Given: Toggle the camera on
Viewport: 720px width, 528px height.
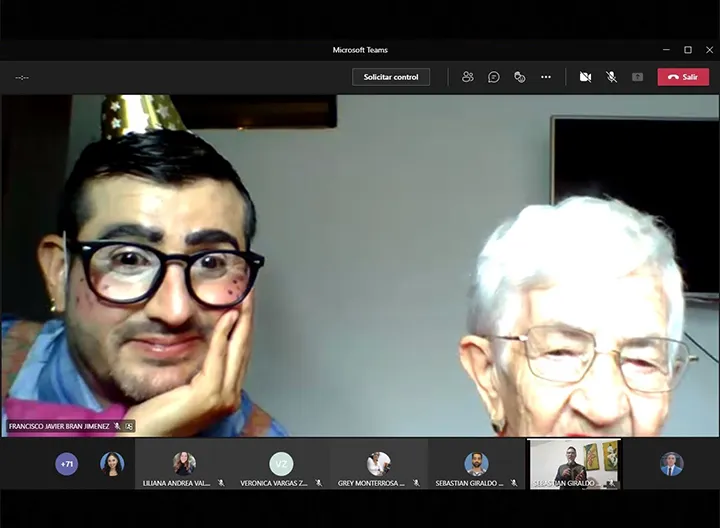Looking at the screenshot, I should coord(585,77).
